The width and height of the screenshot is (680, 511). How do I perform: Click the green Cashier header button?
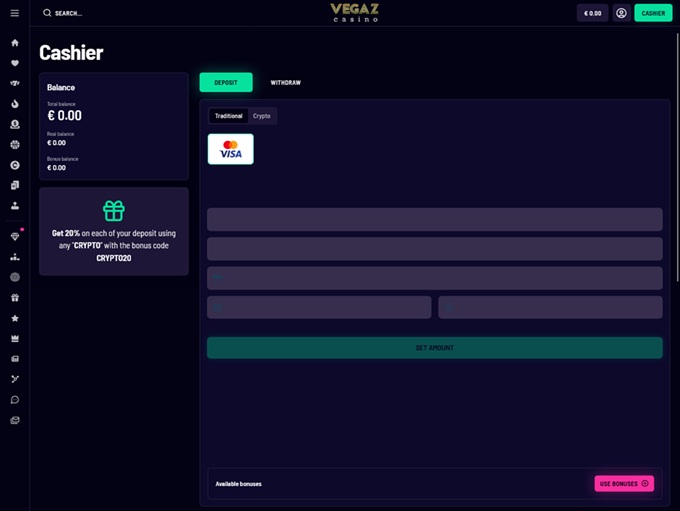pyautogui.click(x=653, y=13)
